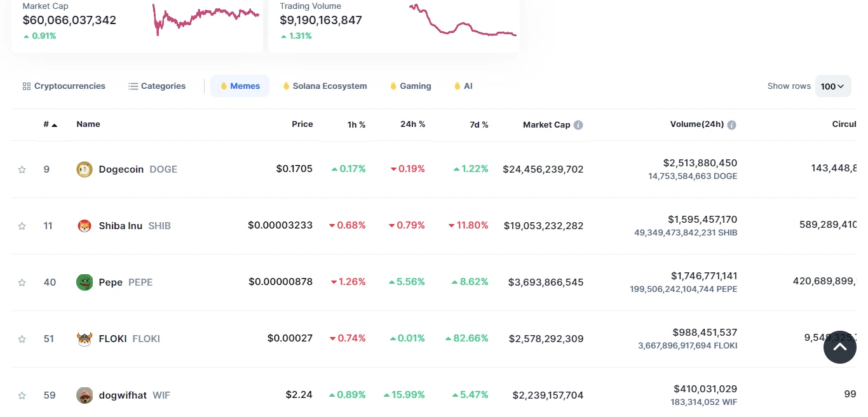
Task: Expand the Show rows 100 dropdown
Action: (833, 86)
